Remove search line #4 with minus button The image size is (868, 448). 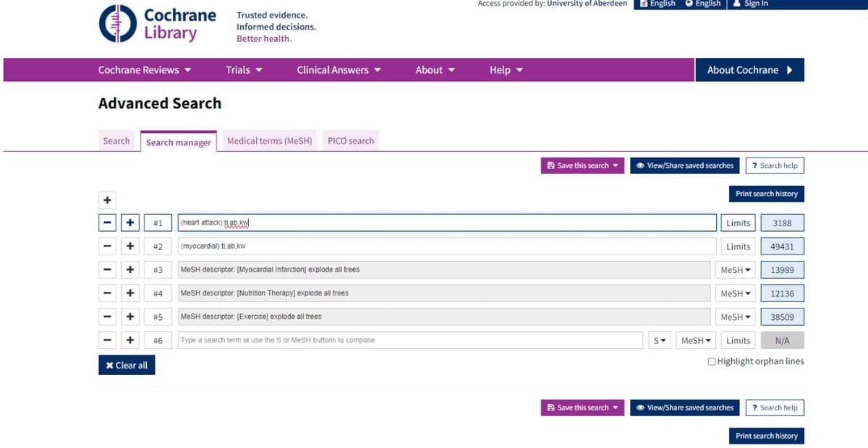107,293
